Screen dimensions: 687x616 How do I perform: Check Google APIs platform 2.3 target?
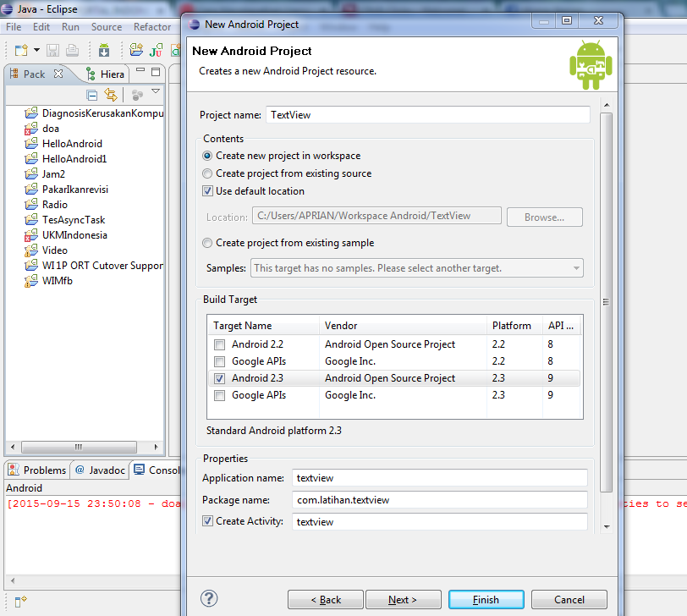click(219, 396)
